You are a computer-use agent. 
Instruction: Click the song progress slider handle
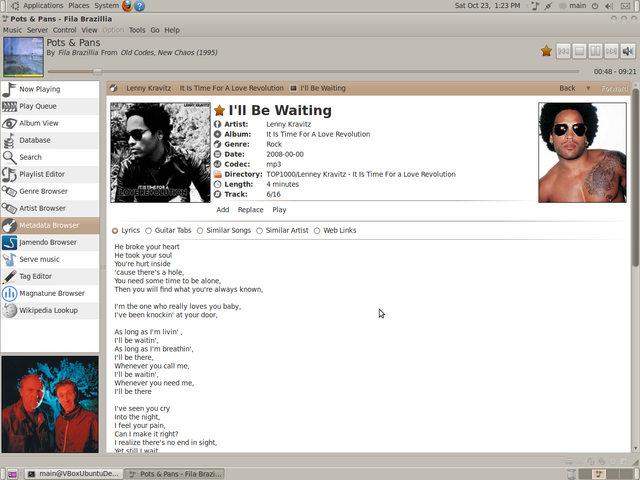pos(97,71)
